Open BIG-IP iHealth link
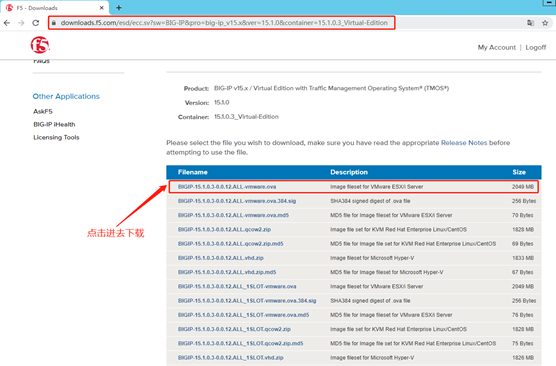The height and width of the screenshot is (366, 556). point(54,124)
